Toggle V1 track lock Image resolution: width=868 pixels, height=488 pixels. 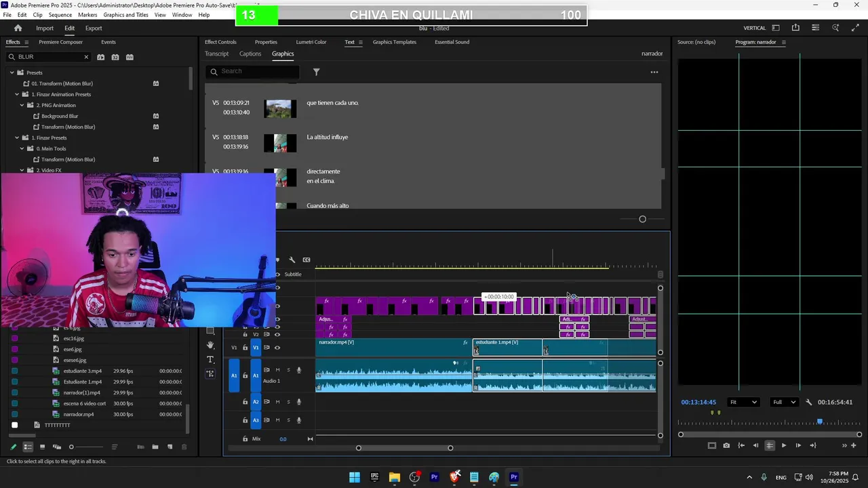coord(245,348)
